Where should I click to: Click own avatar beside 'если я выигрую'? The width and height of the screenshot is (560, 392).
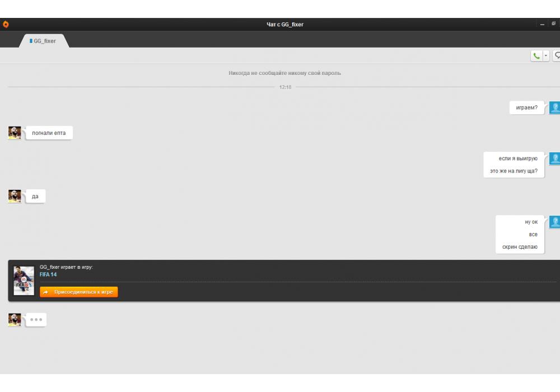coord(554,158)
